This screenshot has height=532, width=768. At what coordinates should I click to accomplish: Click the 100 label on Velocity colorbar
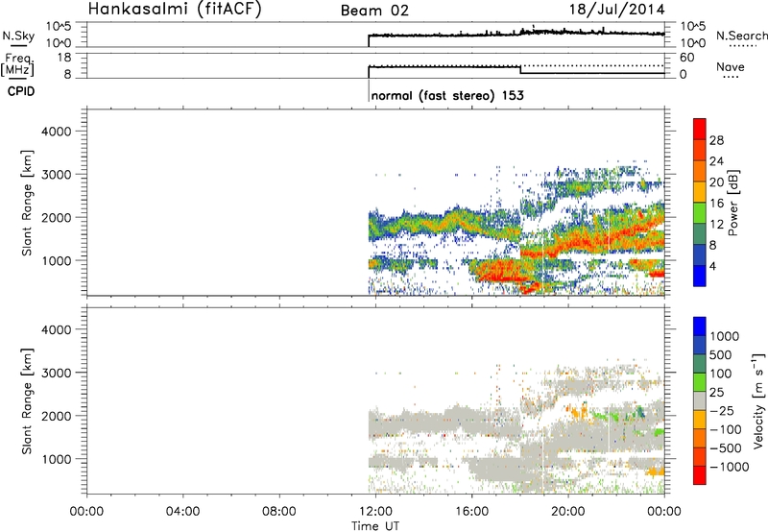pos(721,374)
